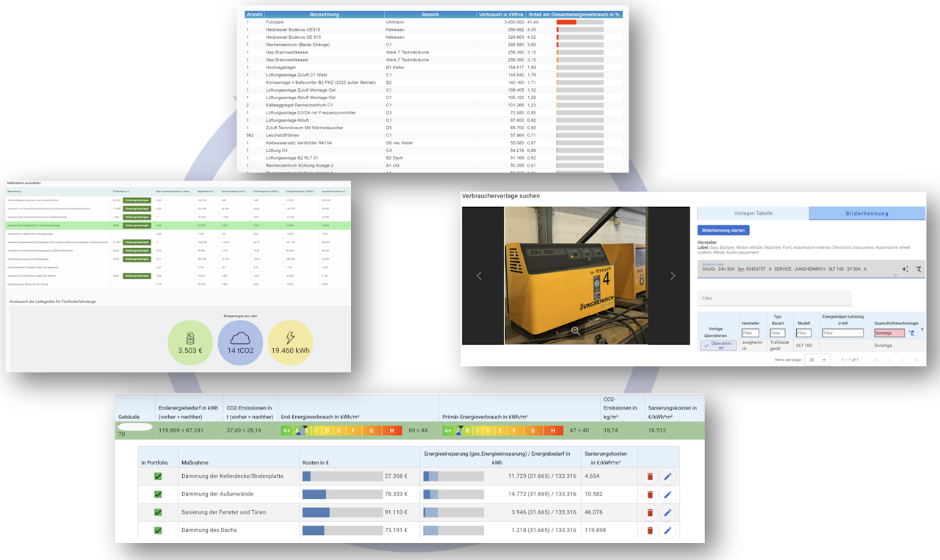Show the next photo with right arrow
The width and height of the screenshot is (940, 560).
pyautogui.click(x=672, y=276)
